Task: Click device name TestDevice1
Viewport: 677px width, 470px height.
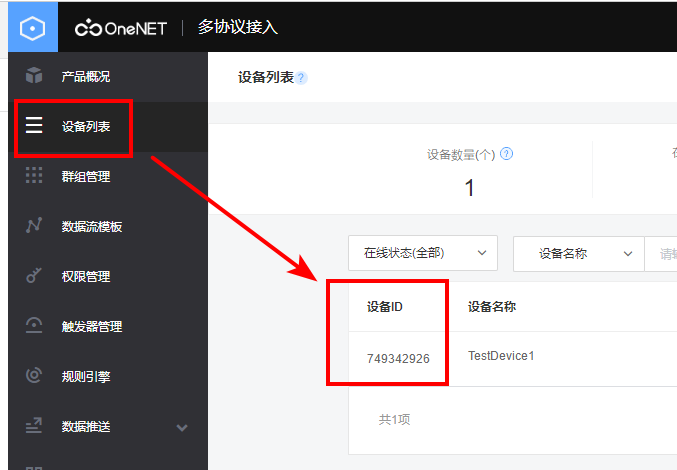Action: [x=501, y=356]
